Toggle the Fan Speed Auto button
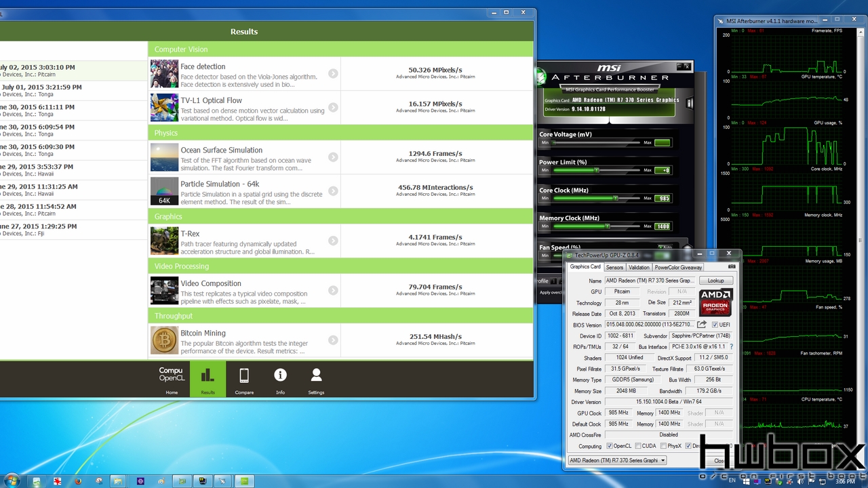Image resolution: width=868 pixels, height=488 pixels. 665,248
